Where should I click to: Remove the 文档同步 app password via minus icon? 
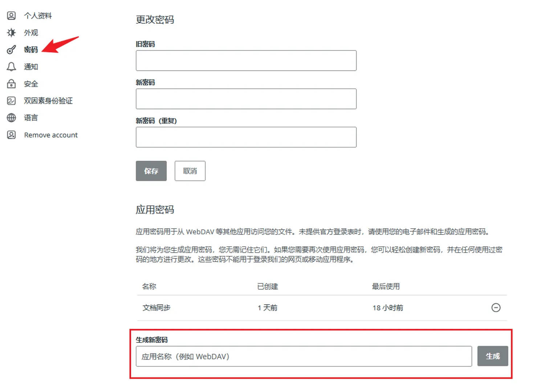tap(496, 308)
